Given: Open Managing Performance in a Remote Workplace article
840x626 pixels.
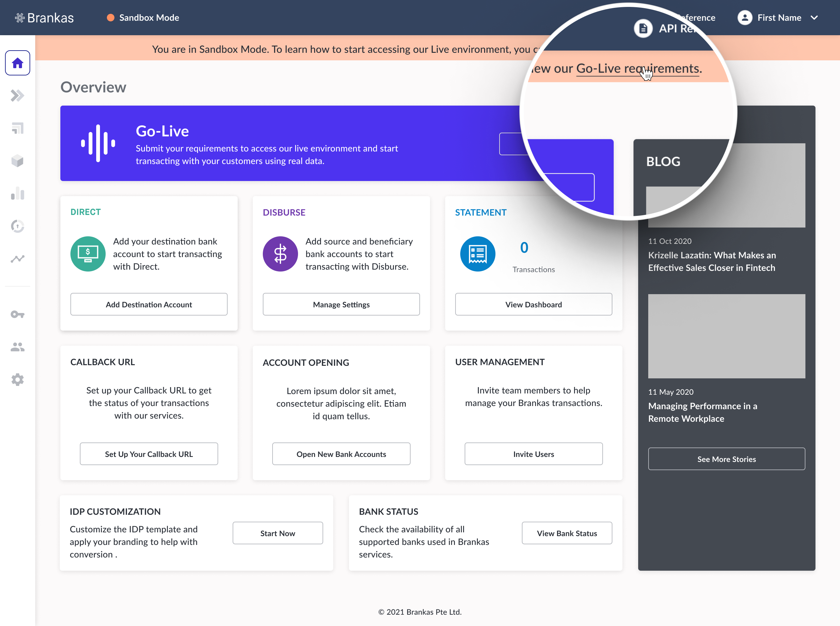Looking at the screenshot, I should point(702,412).
